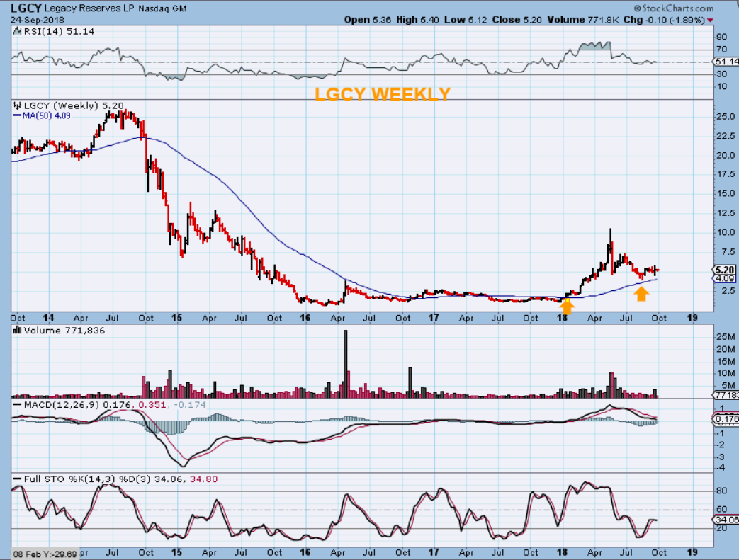
Task: Click the -4 label on MACD axis
Action: 721,468
